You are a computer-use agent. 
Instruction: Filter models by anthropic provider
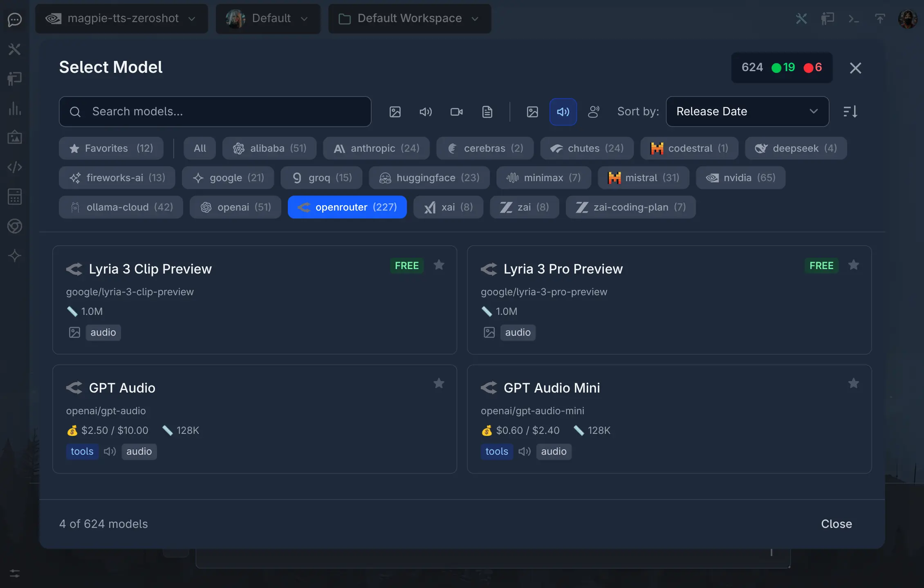pos(376,148)
